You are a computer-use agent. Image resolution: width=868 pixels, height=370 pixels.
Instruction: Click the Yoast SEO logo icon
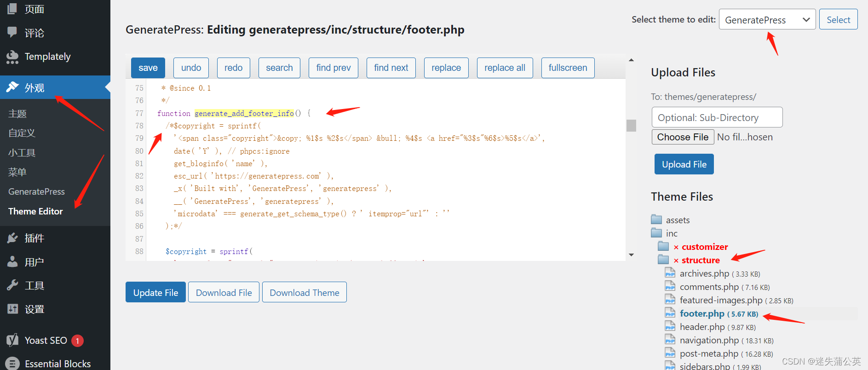coord(12,340)
